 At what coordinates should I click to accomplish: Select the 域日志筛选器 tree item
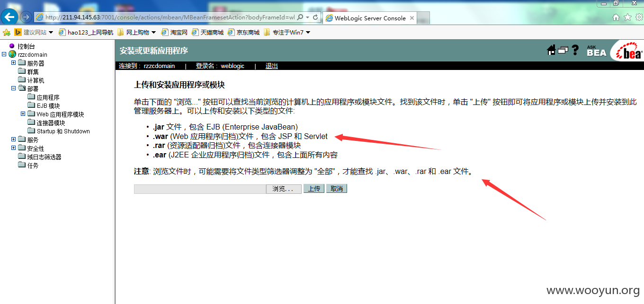click(x=44, y=157)
